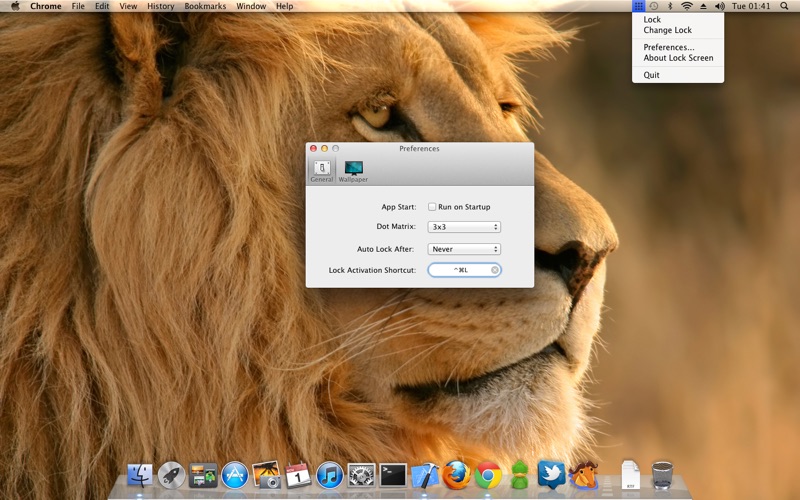Click the volume speaker icon in menu bar
Screen dimensions: 800x500
click(719, 6)
